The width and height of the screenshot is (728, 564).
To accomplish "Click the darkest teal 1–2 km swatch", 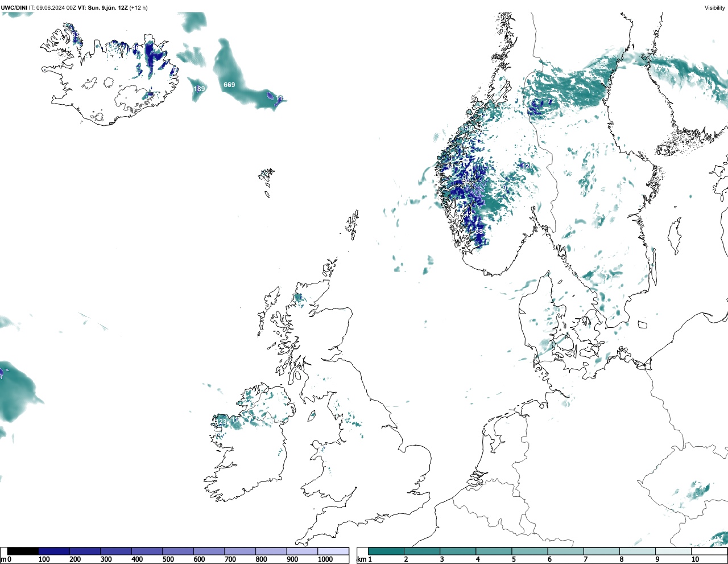I will pos(386,551).
